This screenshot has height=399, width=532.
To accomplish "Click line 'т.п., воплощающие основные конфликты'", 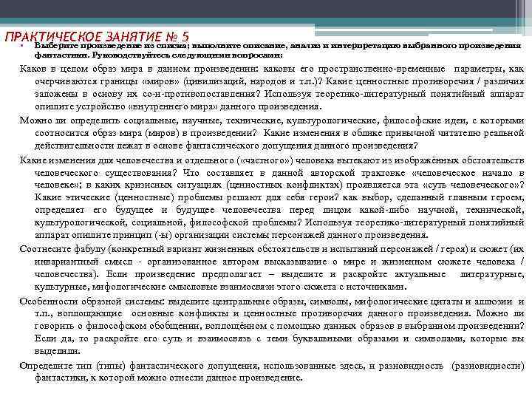I will 279,313.
